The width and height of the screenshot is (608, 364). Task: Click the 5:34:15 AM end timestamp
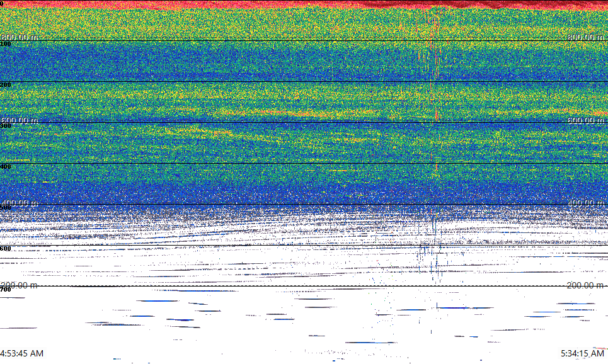coord(582,353)
